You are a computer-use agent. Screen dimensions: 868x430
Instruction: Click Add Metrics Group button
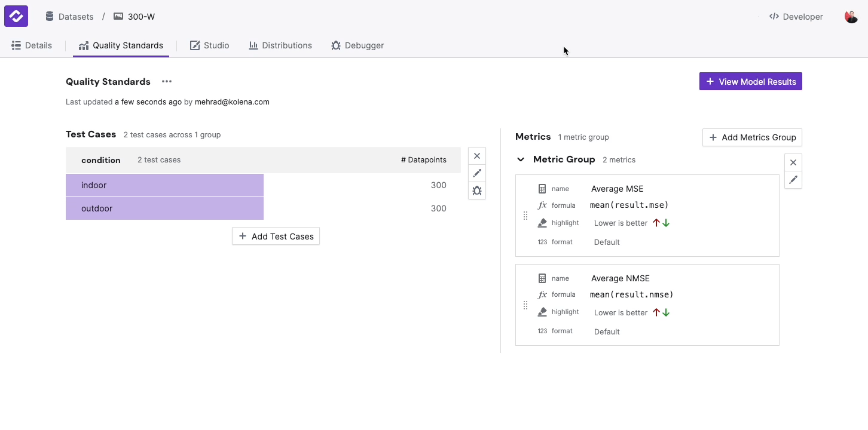[x=751, y=137]
